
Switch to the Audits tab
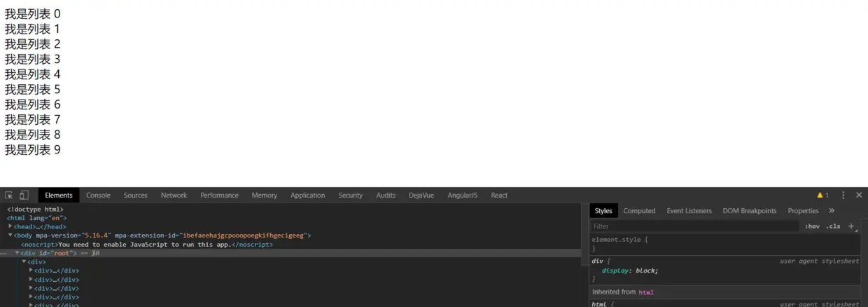[x=386, y=195]
